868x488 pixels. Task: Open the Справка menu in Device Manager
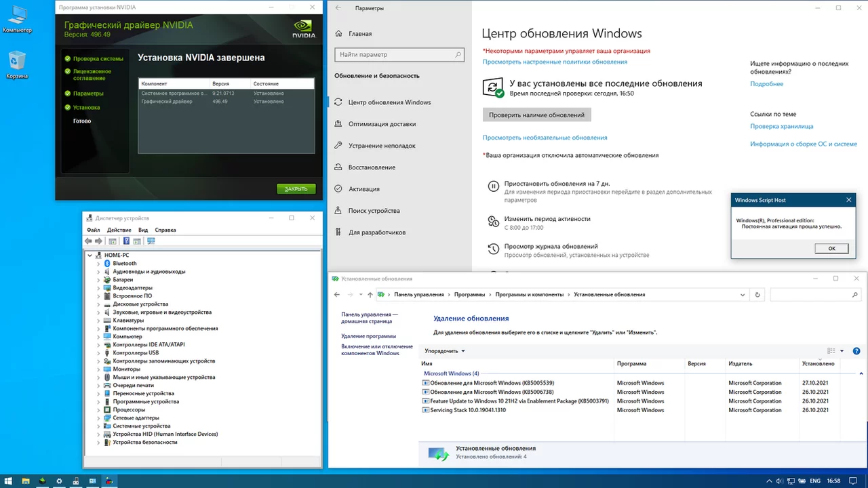(x=165, y=230)
